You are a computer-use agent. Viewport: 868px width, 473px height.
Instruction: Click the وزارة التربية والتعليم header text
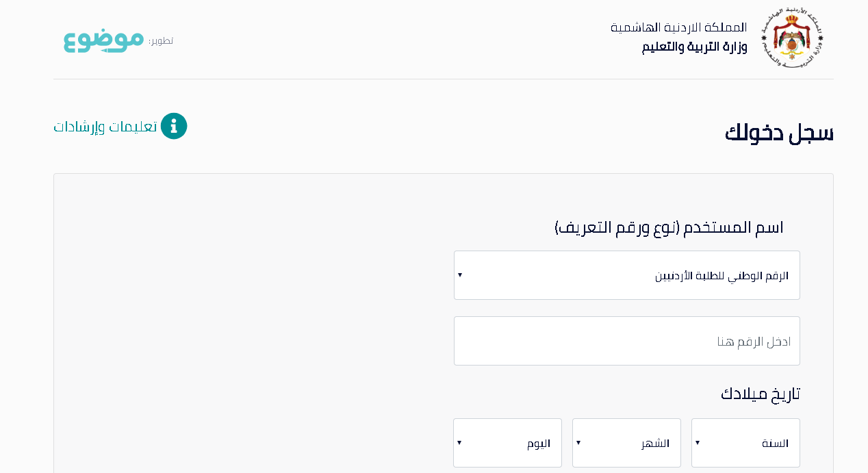694,47
